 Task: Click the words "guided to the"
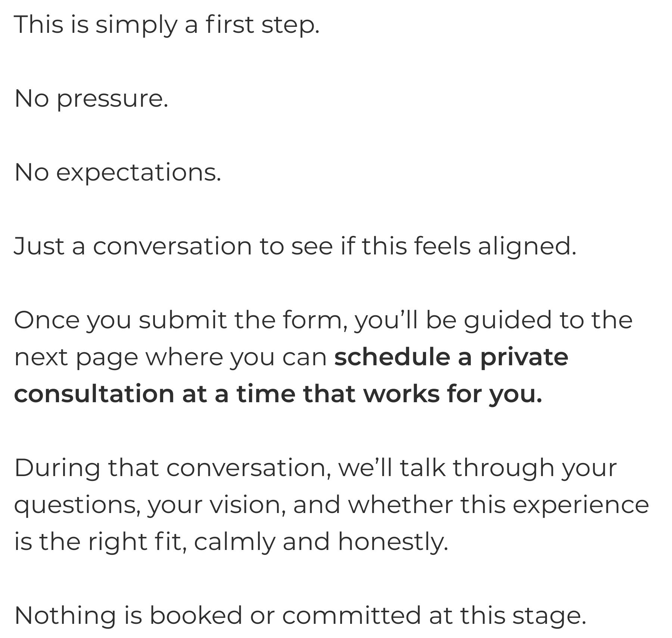(548, 320)
